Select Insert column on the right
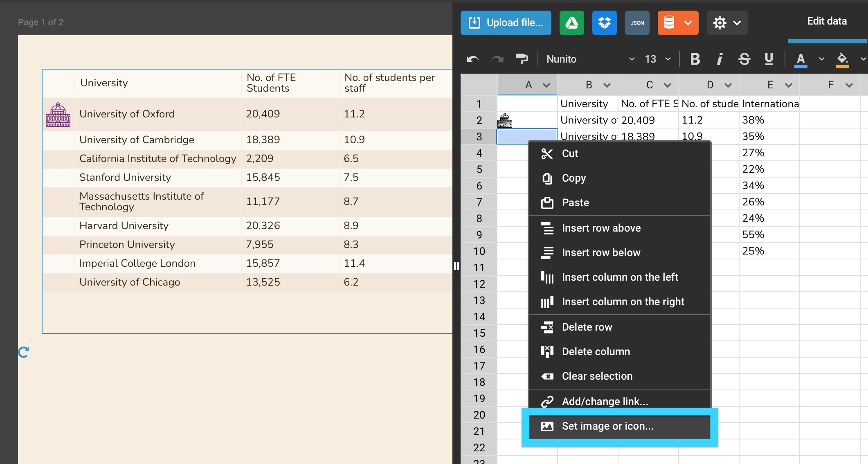The height and width of the screenshot is (464, 868). 620,302
